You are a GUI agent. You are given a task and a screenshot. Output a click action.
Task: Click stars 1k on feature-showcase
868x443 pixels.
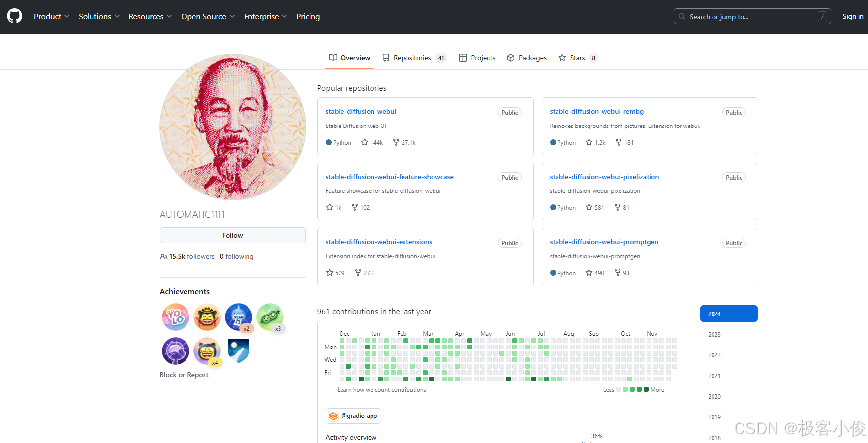click(x=334, y=207)
